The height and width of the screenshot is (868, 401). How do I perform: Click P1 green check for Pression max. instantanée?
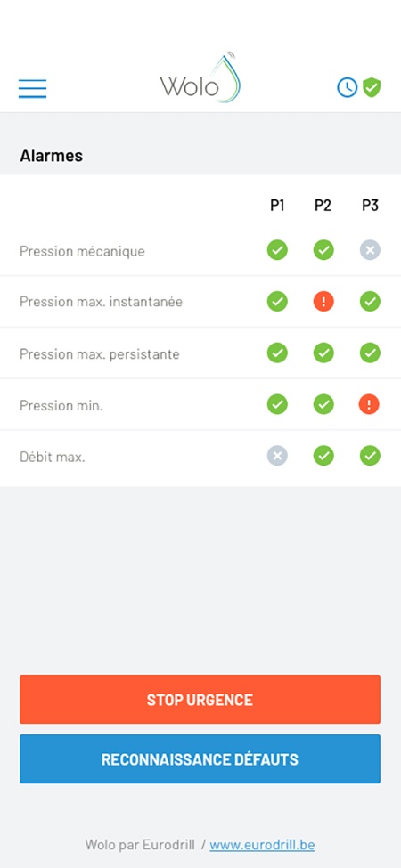click(277, 302)
